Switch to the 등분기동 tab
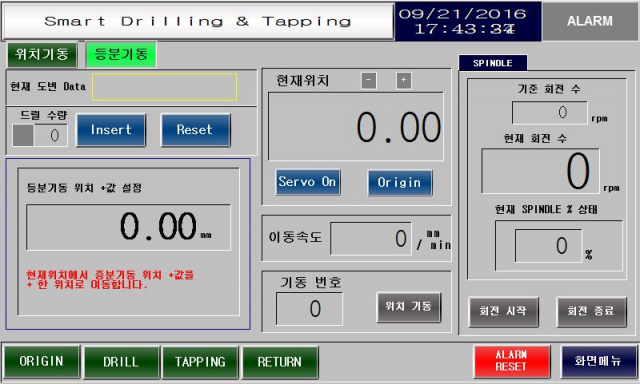The height and width of the screenshot is (384, 640). coord(121,55)
